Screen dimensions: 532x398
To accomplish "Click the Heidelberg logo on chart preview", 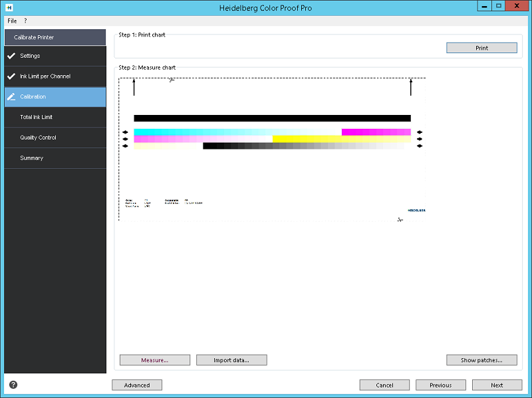I will [x=416, y=211].
